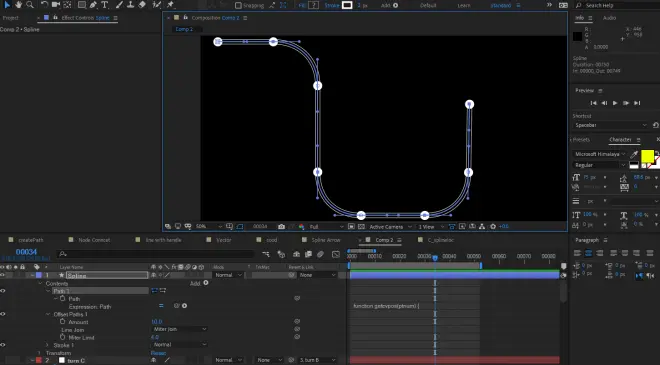Open the Stroke 1 blend mode Normal dropdown
The image size is (660, 365).
[x=180, y=345]
